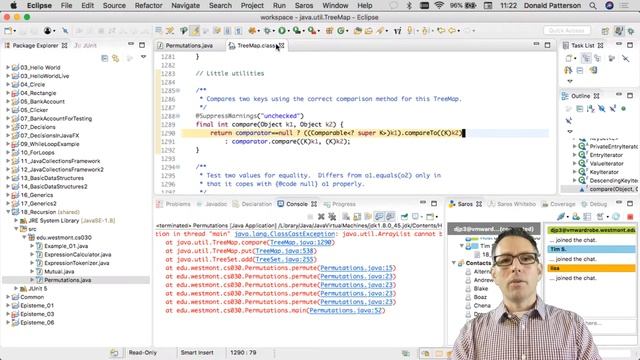This screenshot has width=640, height=360.
Task: Open the Apple menu
Action: click(x=13, y=5)
